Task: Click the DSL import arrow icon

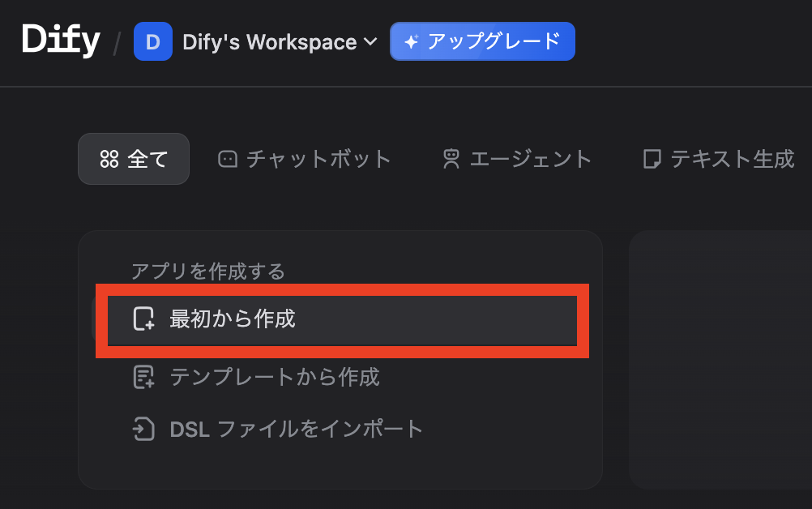Action: coord(143,430)
